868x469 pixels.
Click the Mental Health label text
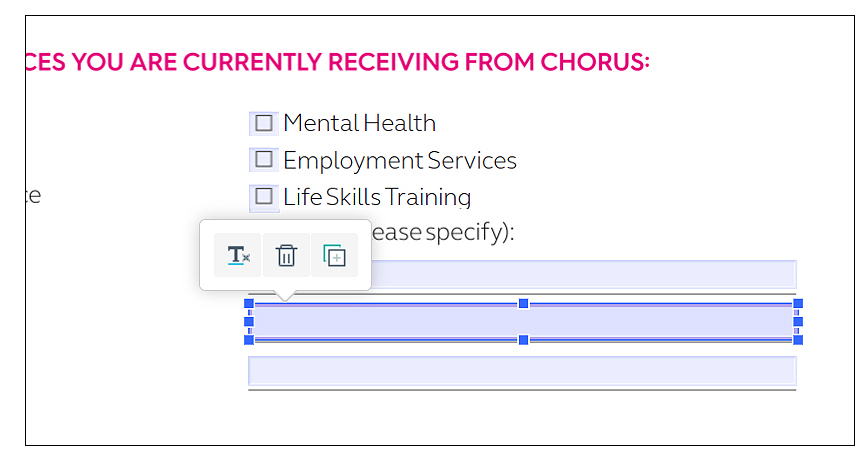click(x=359, y=123)
